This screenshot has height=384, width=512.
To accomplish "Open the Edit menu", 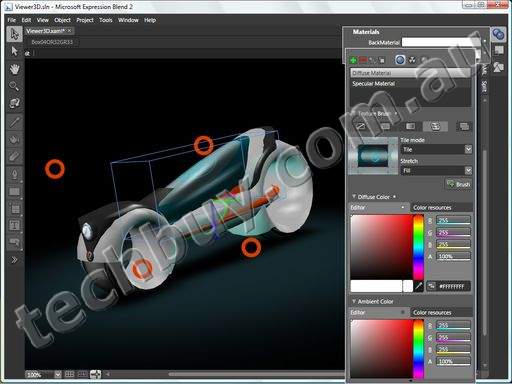I will [26, 20].
